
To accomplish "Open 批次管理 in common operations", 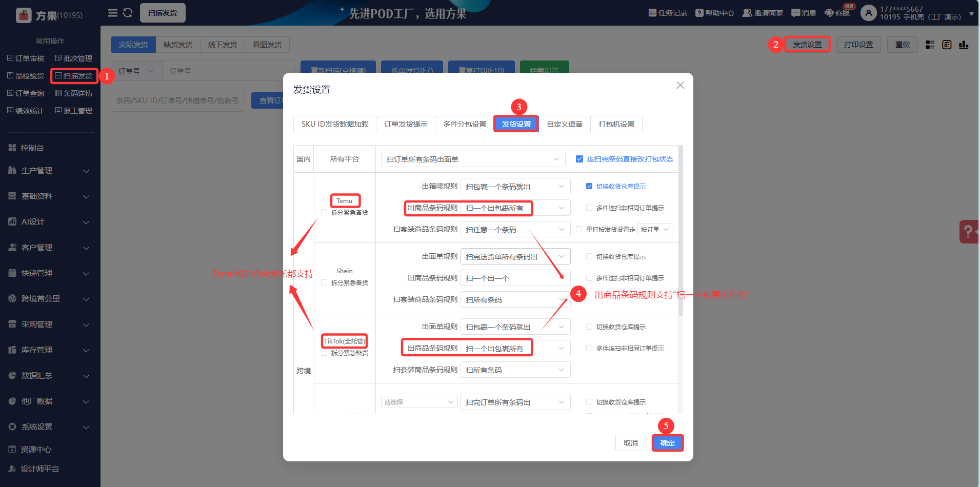I will (74, 58).
